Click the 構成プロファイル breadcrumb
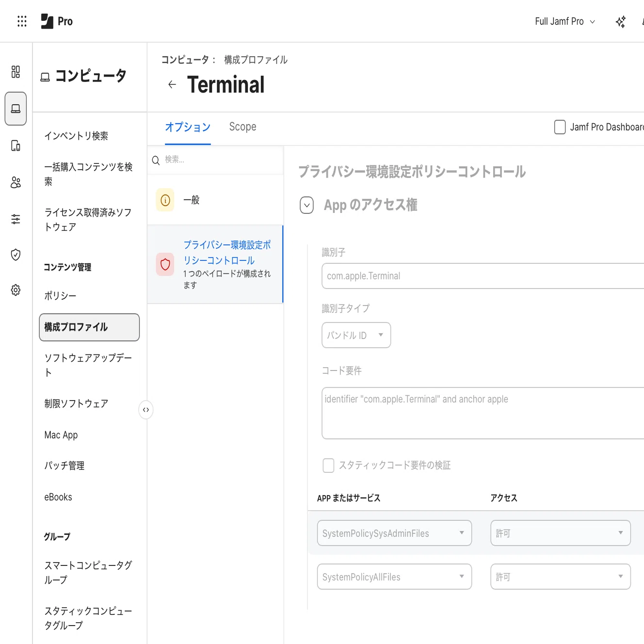 pyautogui.click(x=256, y=60)
